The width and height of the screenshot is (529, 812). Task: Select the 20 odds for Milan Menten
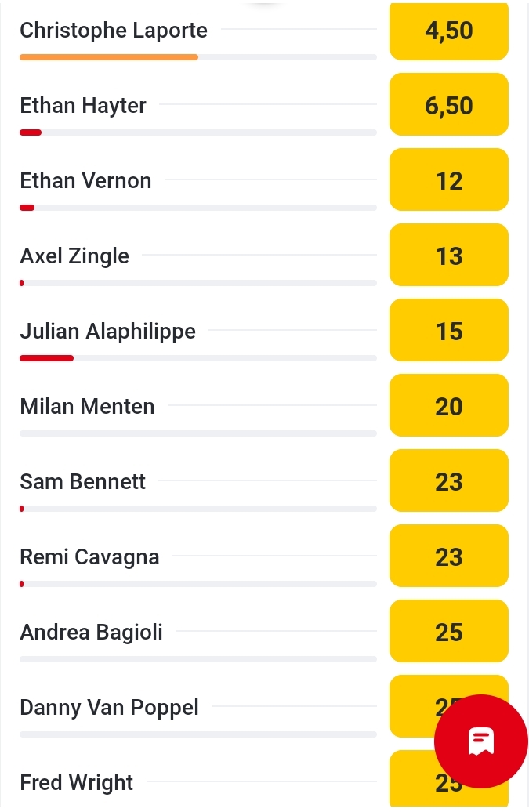448,406
